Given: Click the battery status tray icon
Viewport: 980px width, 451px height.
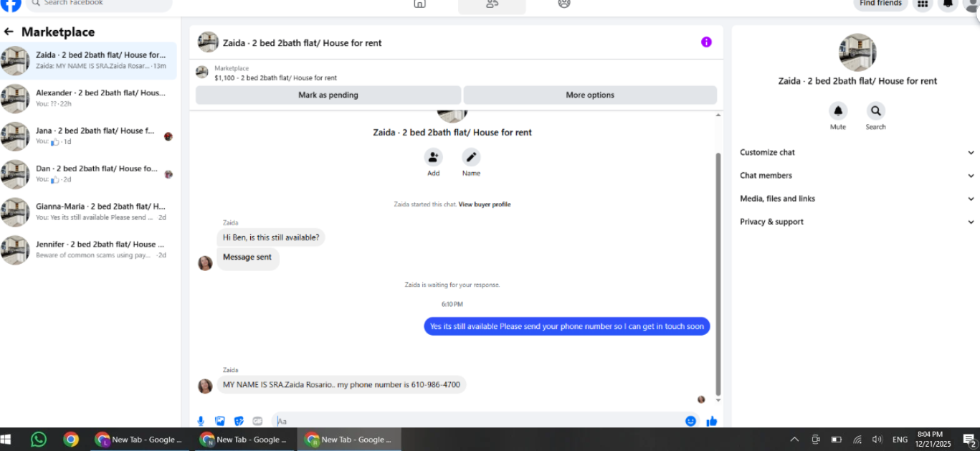Looking at the screenshot, I should (x=836, y=440).
